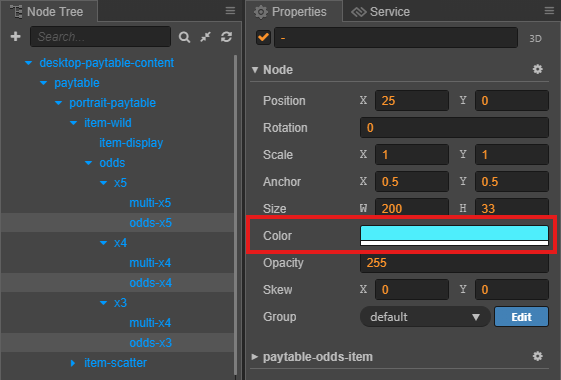Screen dimensions: 561x380
Task: Select the multi-x4 node under x3
Action: (x=150, y=323)
